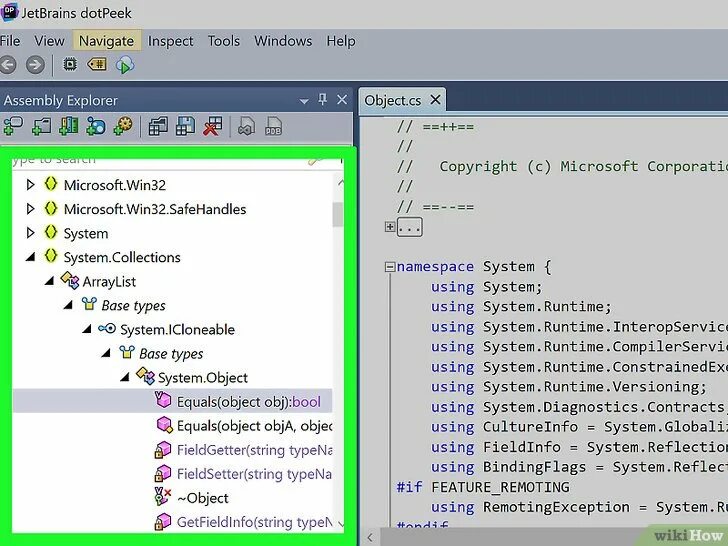The height and width of the screenshot is (546, 728).
Task: Open the Assembly Explorer panel options dropdown
Action: point(304,101)
